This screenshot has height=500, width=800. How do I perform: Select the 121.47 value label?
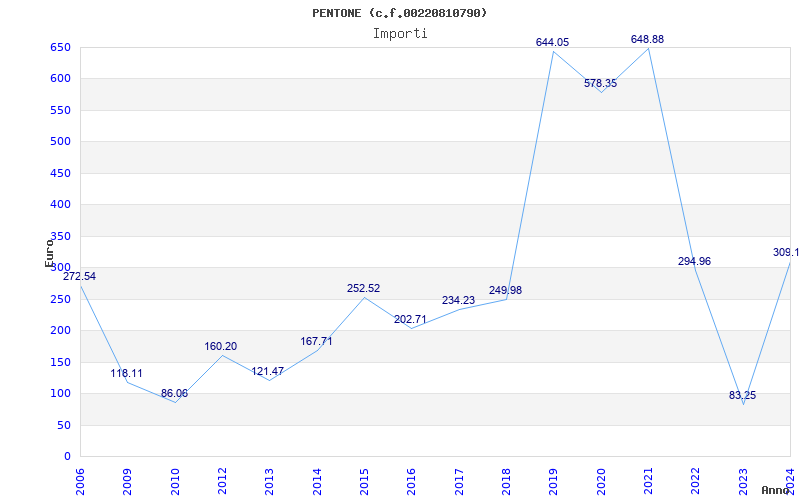268,371
